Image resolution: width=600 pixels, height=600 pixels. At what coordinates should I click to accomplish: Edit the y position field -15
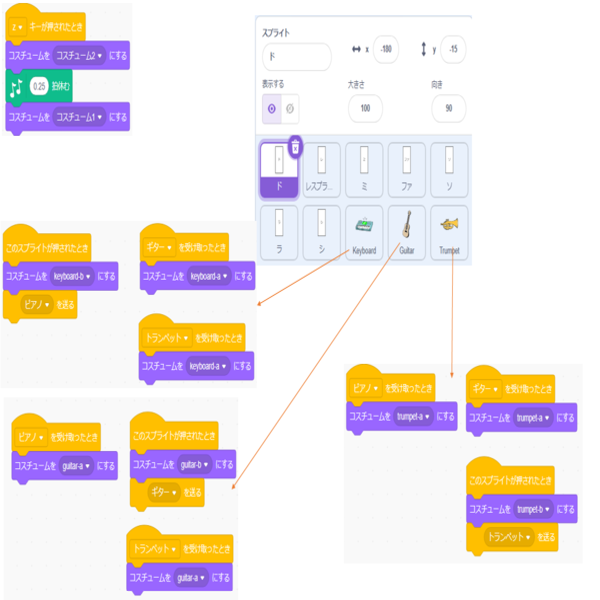453,49
